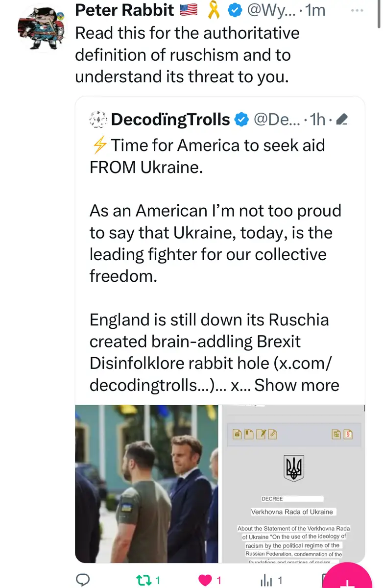Open the reply comment icon
Image resolution: width=383 pixels, height=588 pixels.
click(83, 580)
